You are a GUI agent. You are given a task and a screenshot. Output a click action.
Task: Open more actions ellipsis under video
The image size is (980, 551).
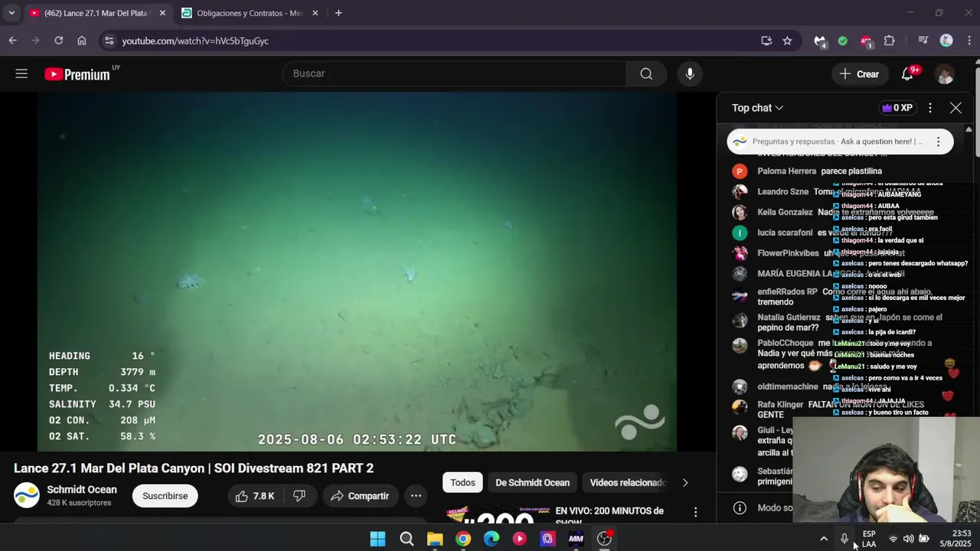tap(416, 496)
